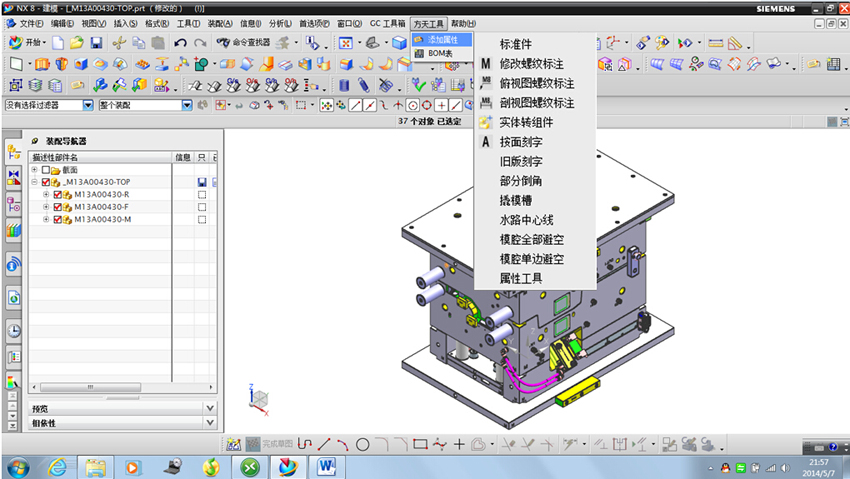Click the New file icon
Viewport: 850px width, 479px height.
pos(59,43)
